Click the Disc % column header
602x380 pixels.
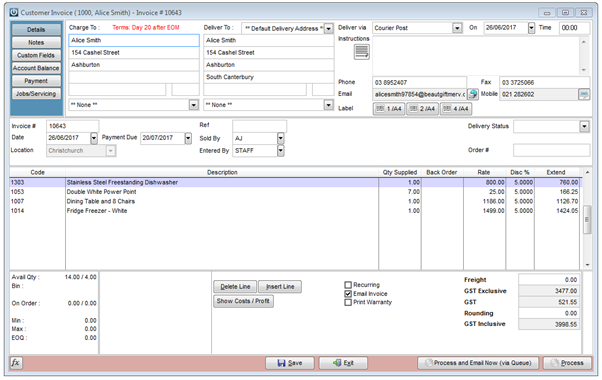519,172
